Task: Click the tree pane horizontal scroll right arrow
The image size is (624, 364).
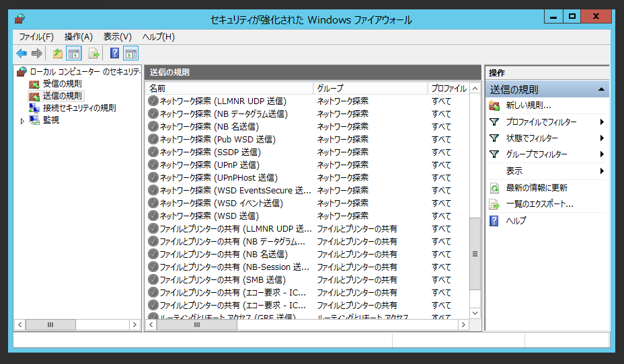Action: click(134, 324)
